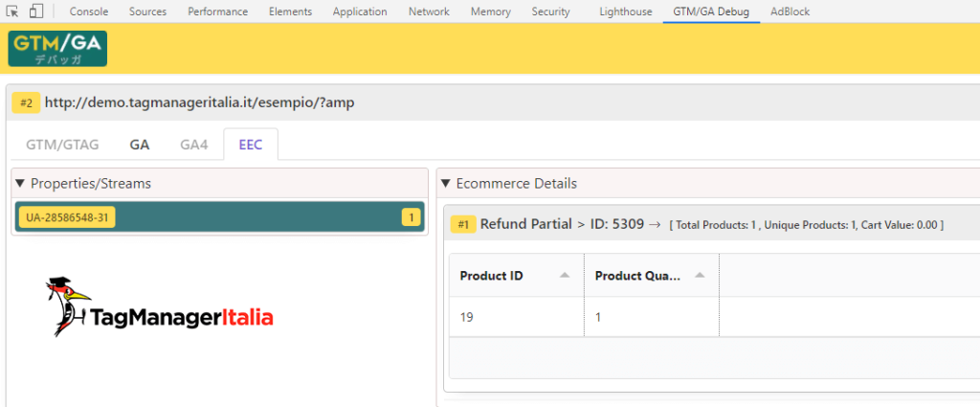Click the Total Products summary text
Viewport: 980px width, 407px height.
[806, 225]
